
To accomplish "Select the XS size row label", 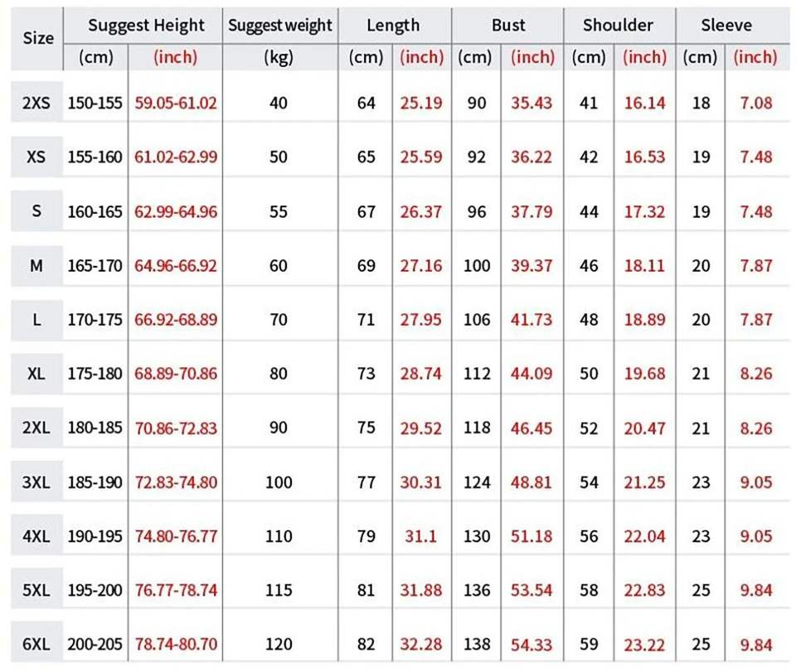I will 36,157.
